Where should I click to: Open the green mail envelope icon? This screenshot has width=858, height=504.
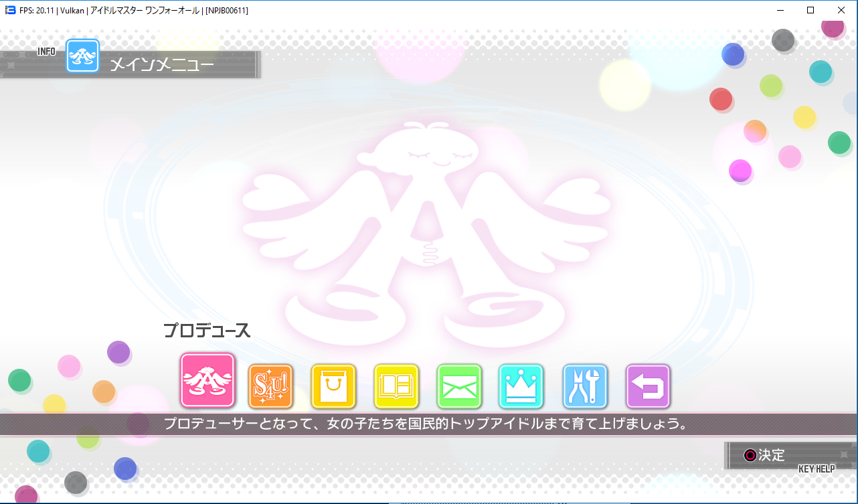459,386
